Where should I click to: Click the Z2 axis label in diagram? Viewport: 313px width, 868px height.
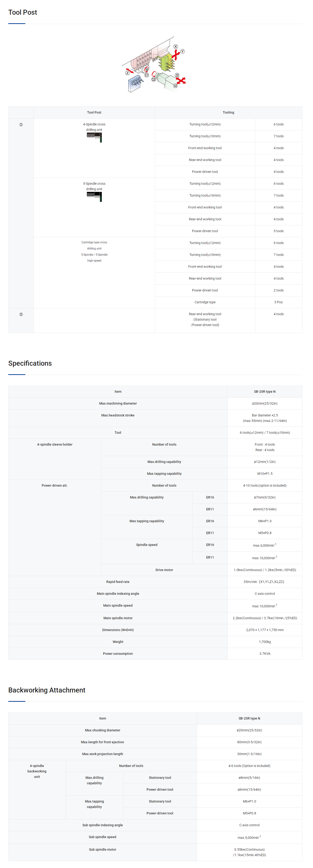tap(177, 75)
